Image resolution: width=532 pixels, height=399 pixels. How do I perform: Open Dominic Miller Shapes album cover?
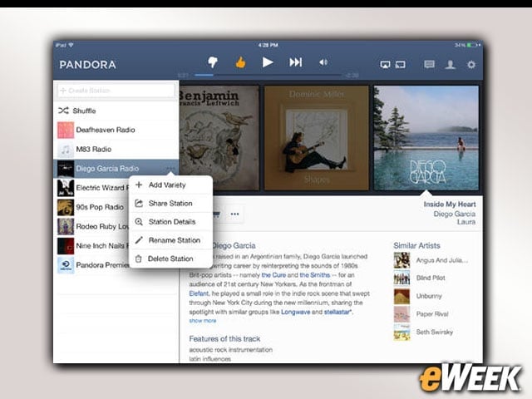pos(316,138)
